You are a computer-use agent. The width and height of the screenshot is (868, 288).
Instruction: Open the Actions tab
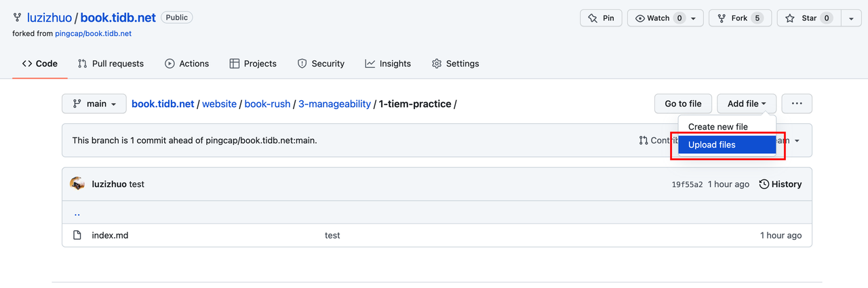(186, 64)
